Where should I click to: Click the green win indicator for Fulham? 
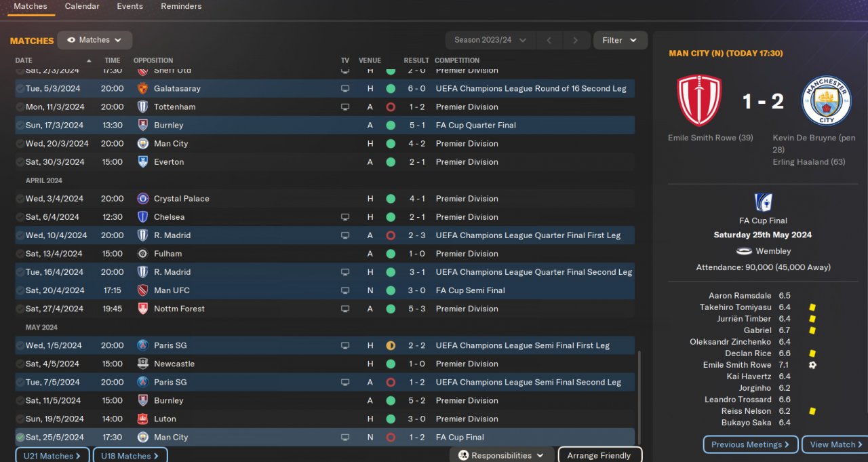391,254
